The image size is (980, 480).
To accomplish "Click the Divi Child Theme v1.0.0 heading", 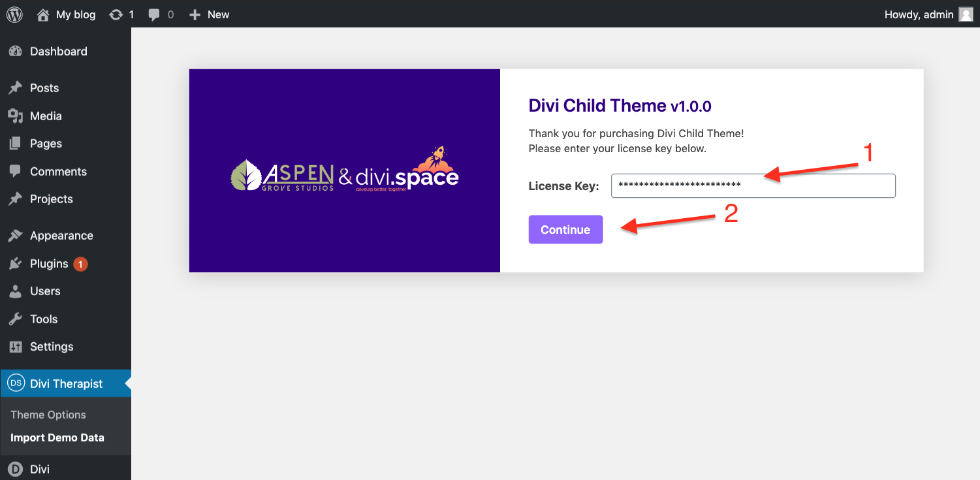I will click(620, 105).
